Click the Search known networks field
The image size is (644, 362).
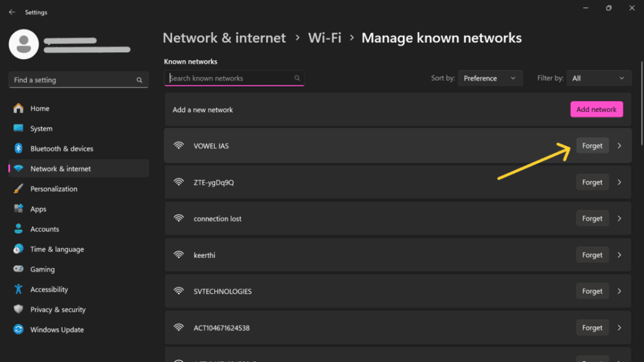[x=230, y=79]
